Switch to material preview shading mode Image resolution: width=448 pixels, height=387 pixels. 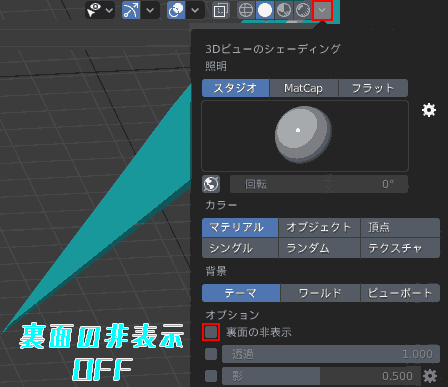(x=284, y=10)
